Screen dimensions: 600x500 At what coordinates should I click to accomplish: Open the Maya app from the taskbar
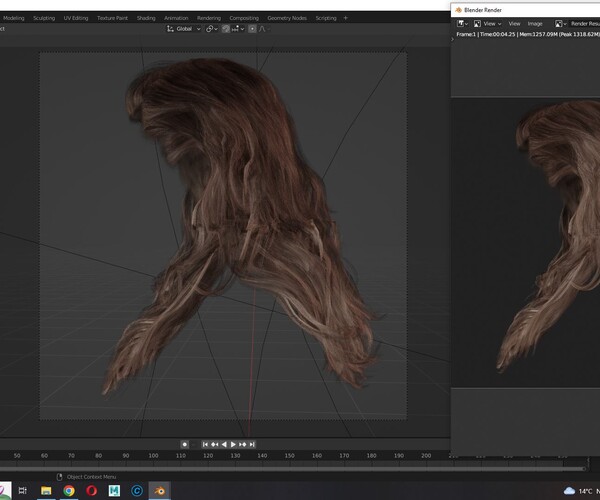tap(114, 490)
